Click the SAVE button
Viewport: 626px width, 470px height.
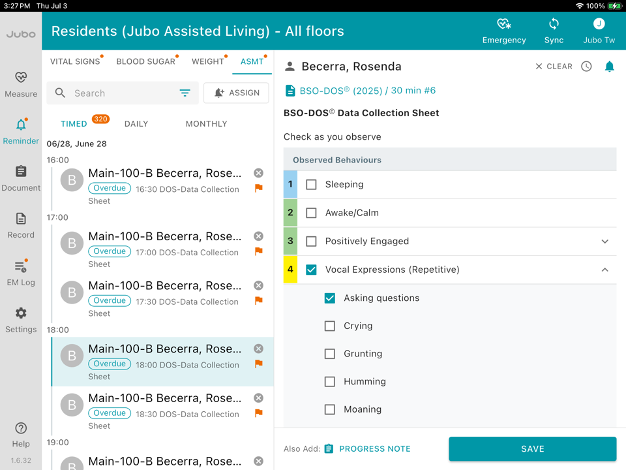click(533, 449)
